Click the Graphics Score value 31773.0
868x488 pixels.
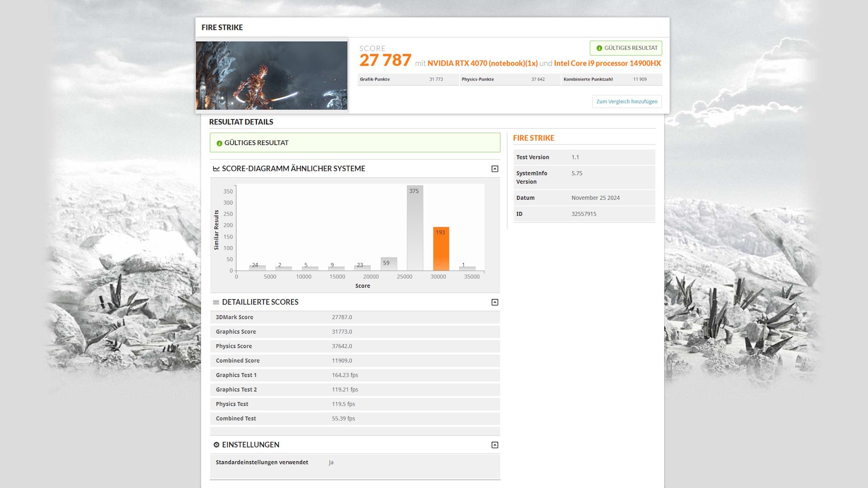342,332
